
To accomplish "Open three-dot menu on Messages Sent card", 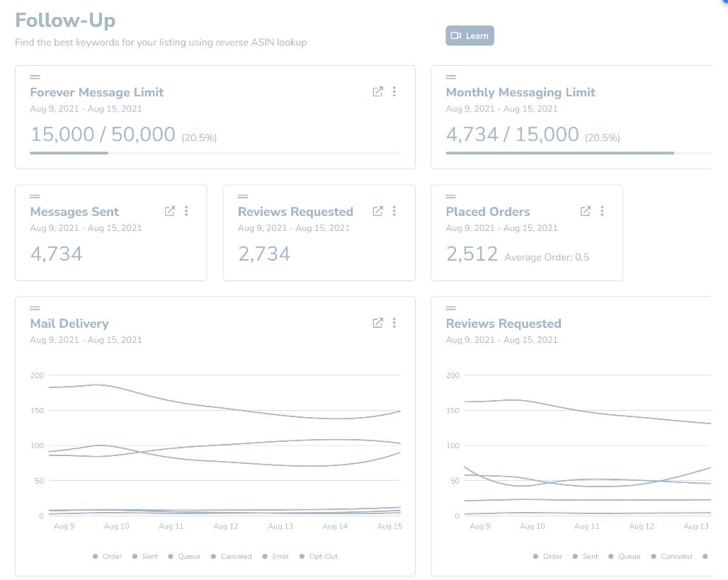I will click(186, 211).
